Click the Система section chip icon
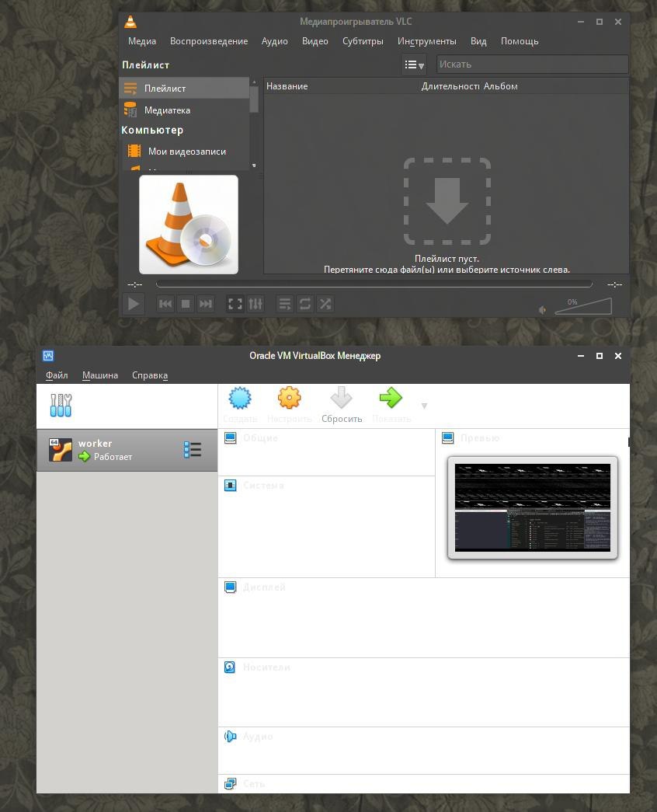This screenshot has width=657, height=812. (x=231, y=485)
